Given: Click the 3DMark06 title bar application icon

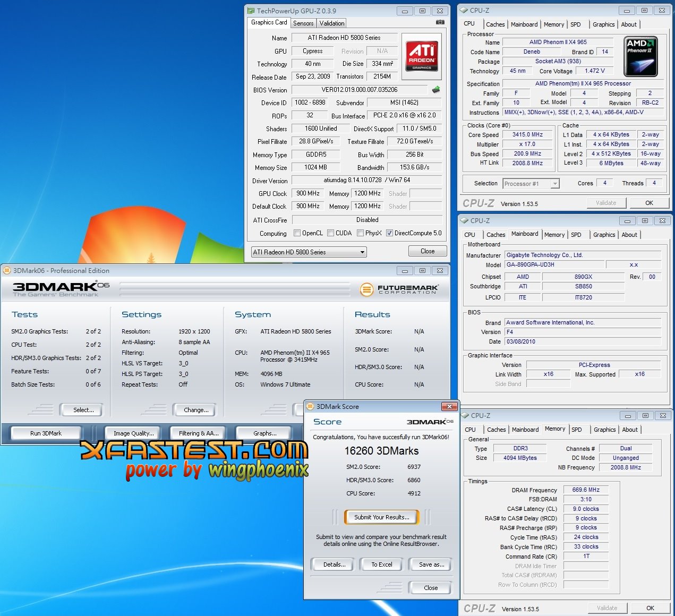Looking at the screenshot, I should [x=7, y=270].
